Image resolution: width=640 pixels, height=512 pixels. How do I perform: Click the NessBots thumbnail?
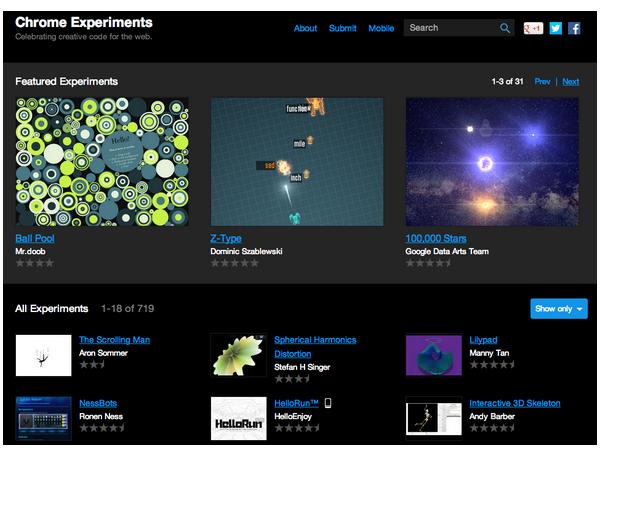44,419
